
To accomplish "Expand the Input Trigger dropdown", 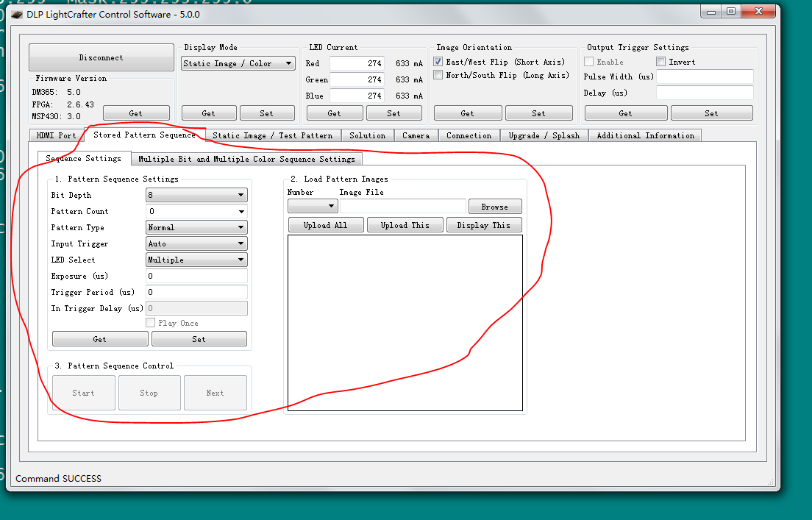I will (x=197, y=243).
